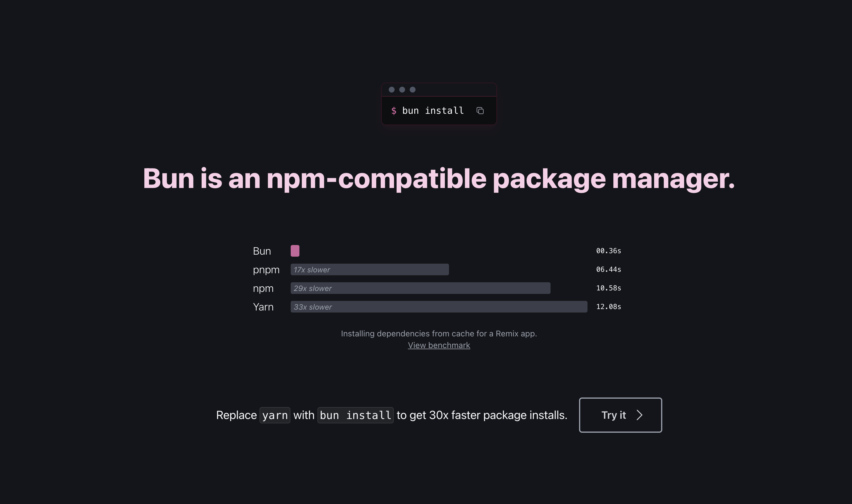
Task: Click the inline yarn code snippet
Action: tap(275, 415)
